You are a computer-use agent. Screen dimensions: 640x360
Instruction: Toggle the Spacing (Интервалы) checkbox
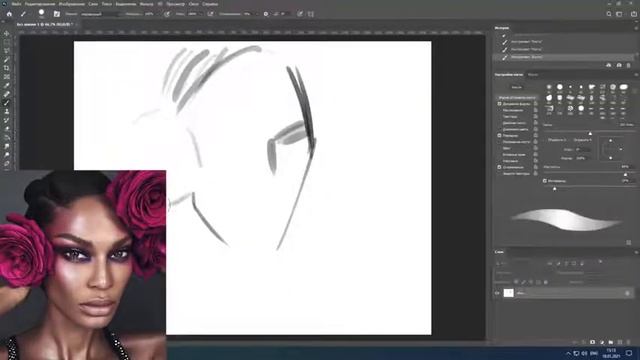click(545, 181)
